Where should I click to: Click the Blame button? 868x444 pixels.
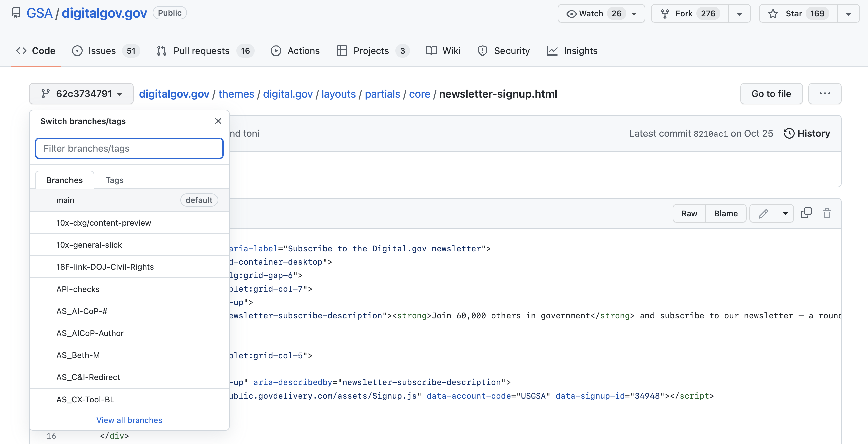726,213
